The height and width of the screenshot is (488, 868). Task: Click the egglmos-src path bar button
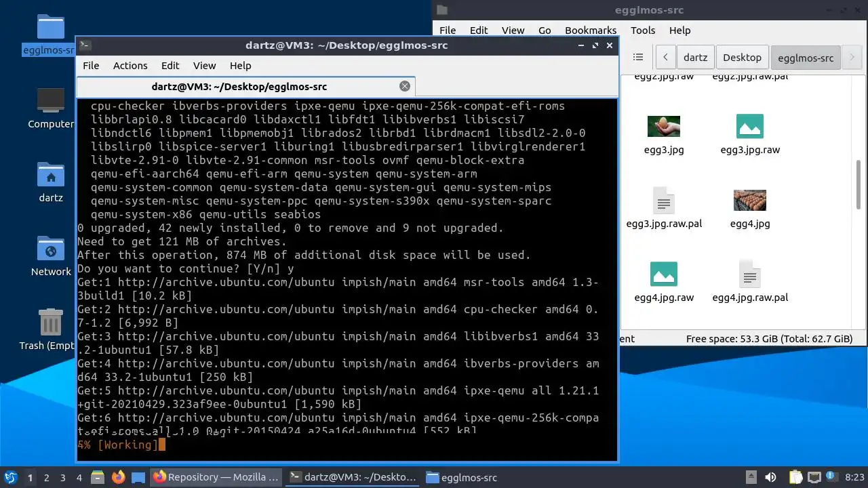(806, 58)
